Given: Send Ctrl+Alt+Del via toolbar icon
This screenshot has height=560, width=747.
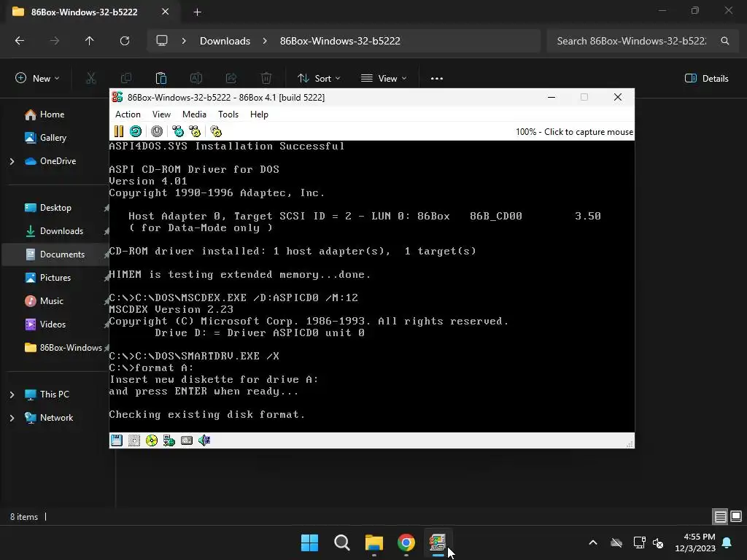Looking at the screenshot, I should [178, 131].
